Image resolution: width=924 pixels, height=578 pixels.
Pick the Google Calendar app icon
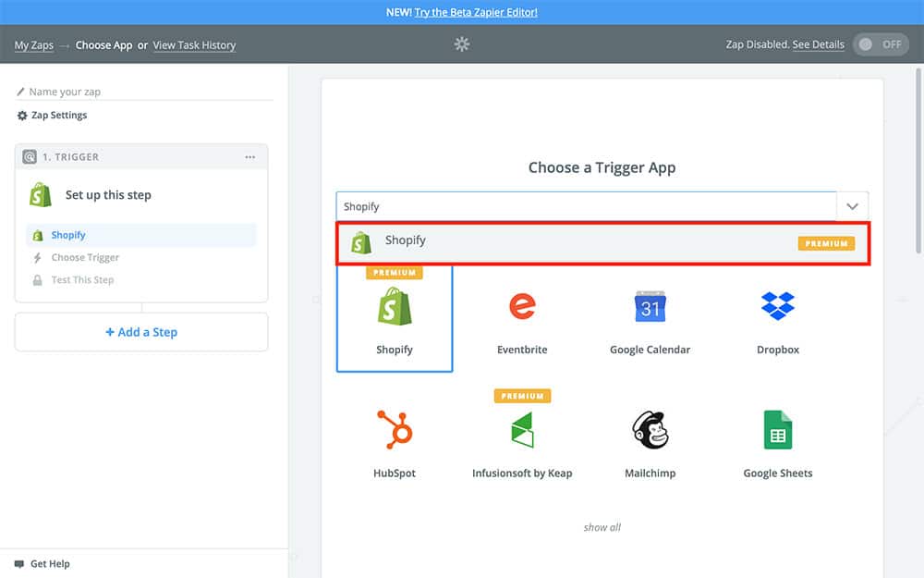(x=650, y=306)
